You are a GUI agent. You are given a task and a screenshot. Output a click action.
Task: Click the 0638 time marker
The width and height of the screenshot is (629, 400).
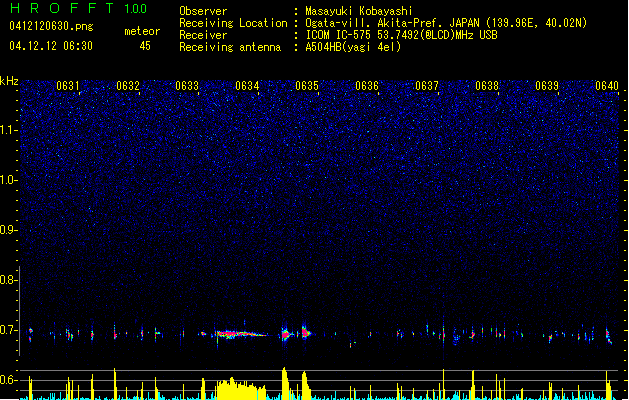pyautogui.click(x=487, y=85)
